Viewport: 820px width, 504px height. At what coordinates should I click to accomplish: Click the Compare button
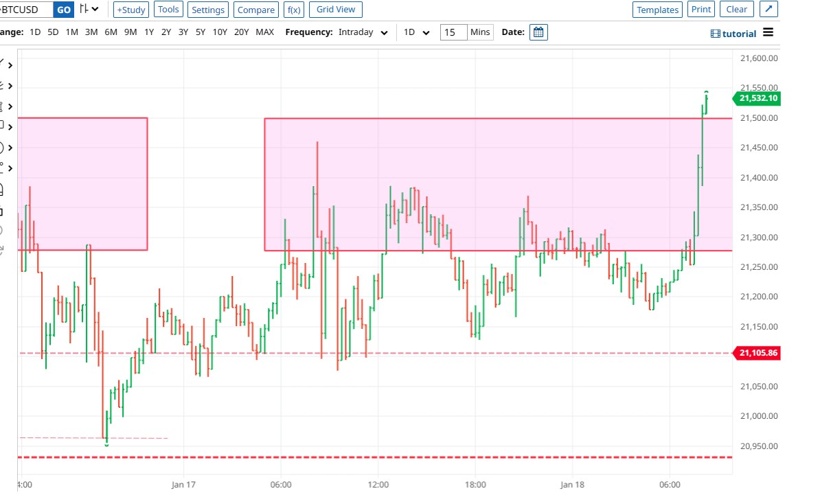point(255,10)
